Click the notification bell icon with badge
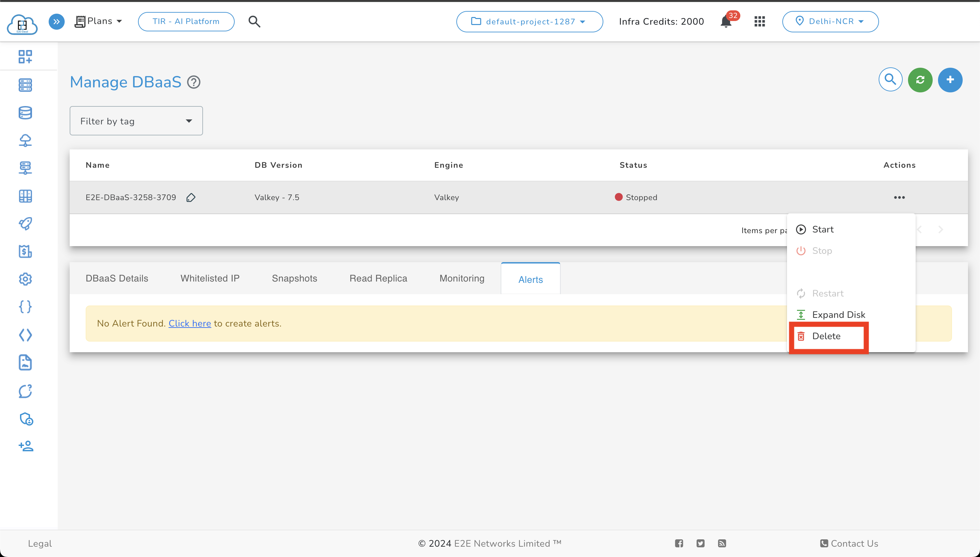This screenshot has width=980, height=557. tap(726, 22)
